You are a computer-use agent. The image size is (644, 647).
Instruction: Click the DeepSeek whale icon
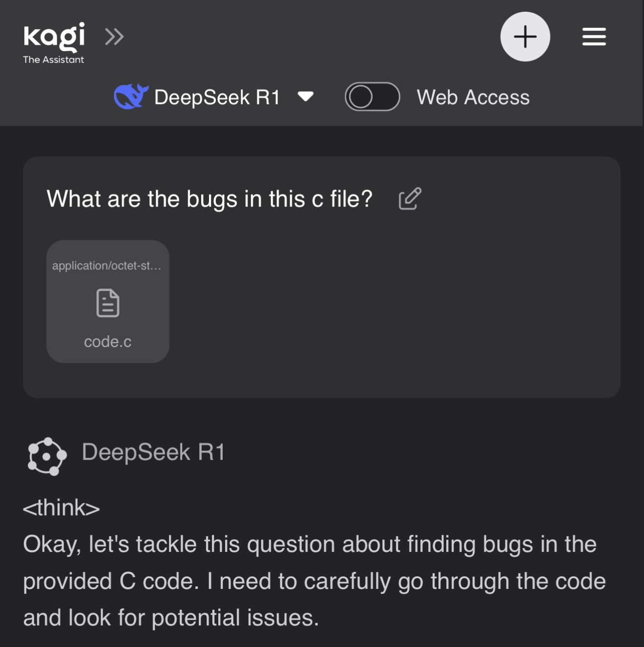point(130,97)
